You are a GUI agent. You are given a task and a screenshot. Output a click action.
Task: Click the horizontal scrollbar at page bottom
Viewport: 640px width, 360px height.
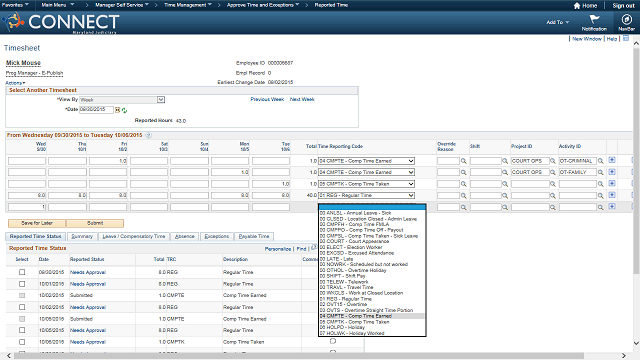click(298, 356)
